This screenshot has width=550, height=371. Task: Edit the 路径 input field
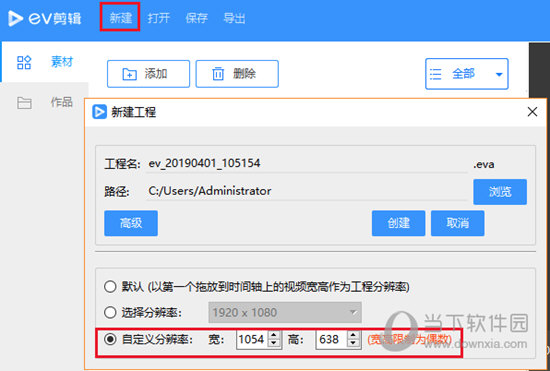pyautogui.click(x=307, y=191)
